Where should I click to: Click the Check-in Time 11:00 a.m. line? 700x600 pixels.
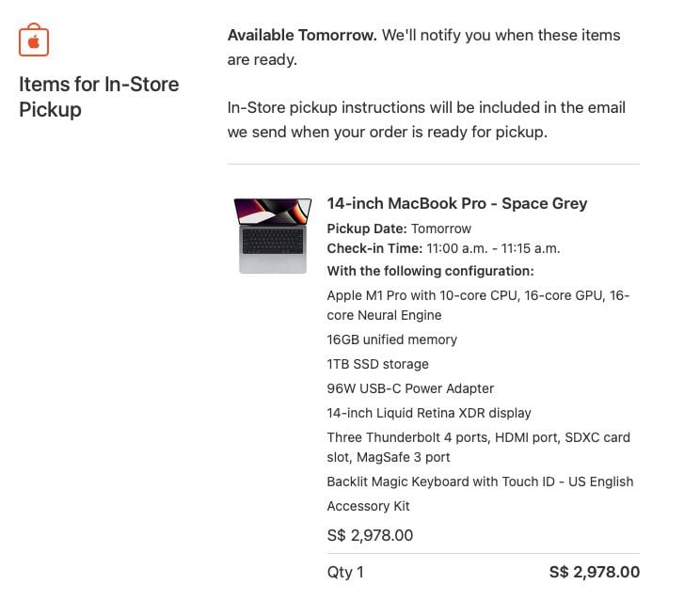pyautogui.click(x=443, y=248)
